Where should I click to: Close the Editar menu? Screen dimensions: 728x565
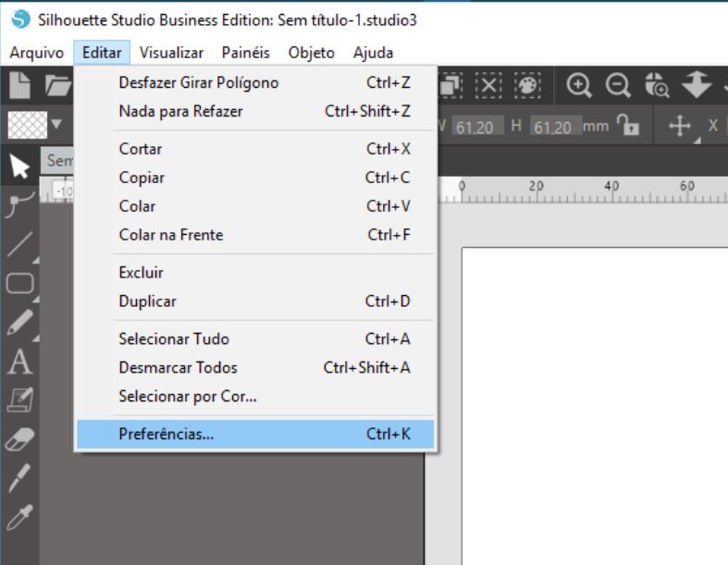[102, 53]
